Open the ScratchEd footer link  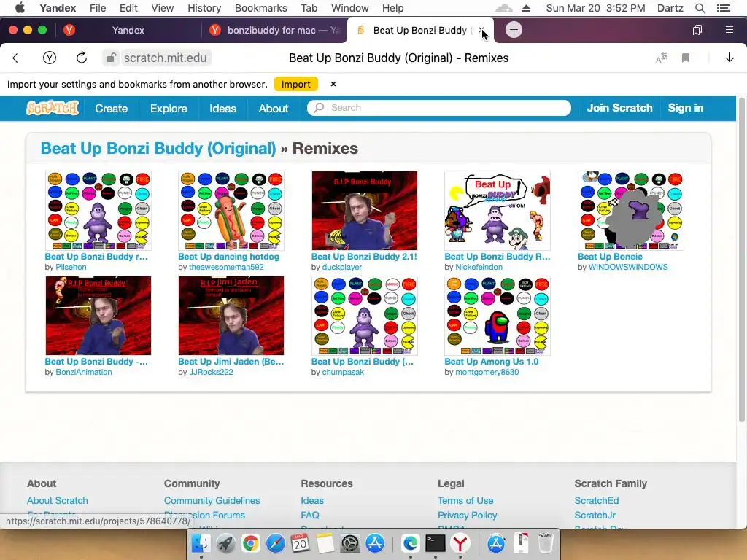coord(597,500)
